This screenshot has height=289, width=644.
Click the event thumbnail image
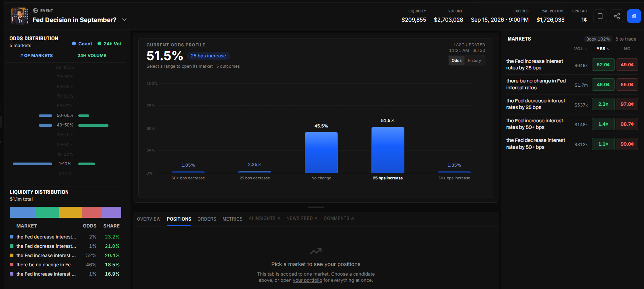click(20, 16)
